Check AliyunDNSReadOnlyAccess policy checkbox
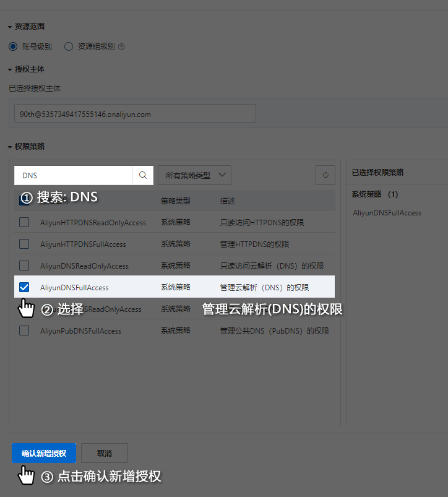 tap(24, 266)
